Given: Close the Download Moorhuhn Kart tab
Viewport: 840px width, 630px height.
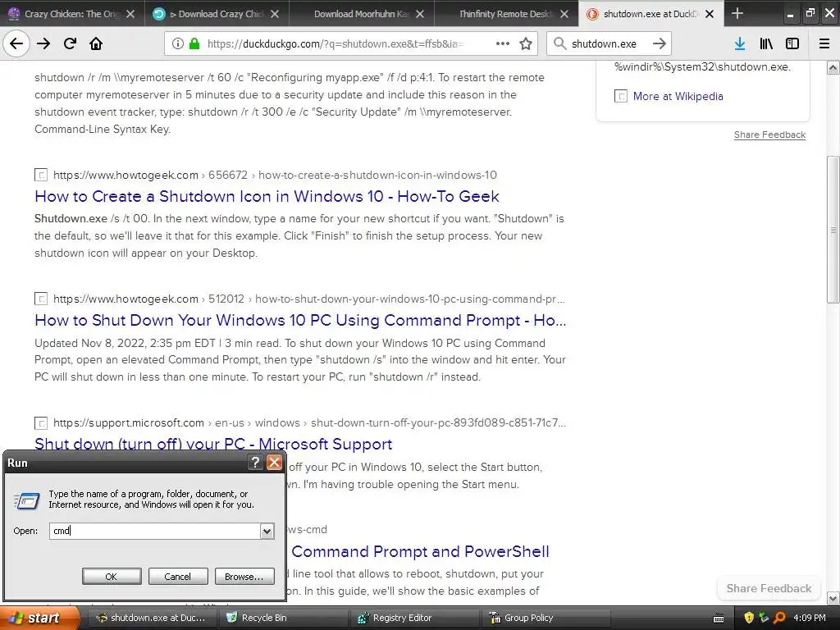Looking at the screenshot, I should (x=419, y=14).
